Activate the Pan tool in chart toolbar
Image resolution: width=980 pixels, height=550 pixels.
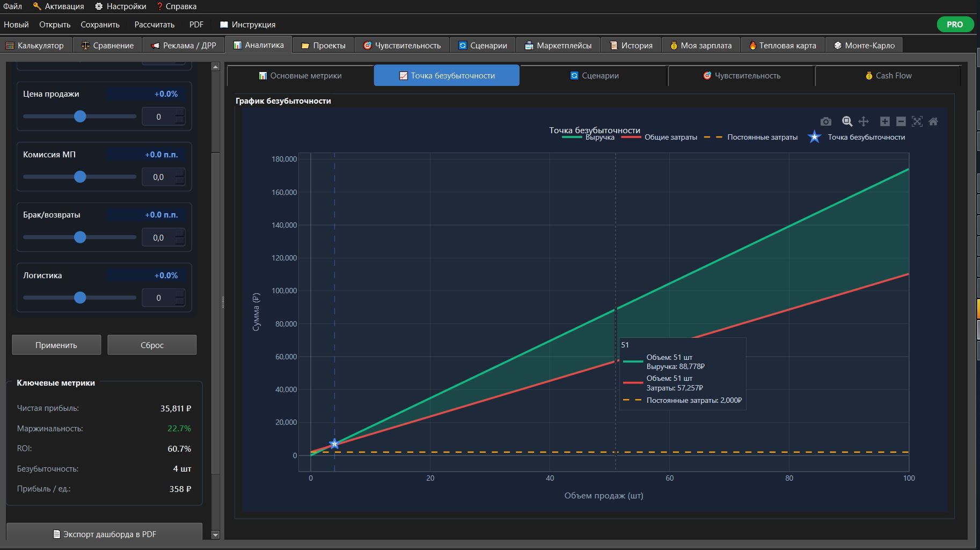click(864, 121)
